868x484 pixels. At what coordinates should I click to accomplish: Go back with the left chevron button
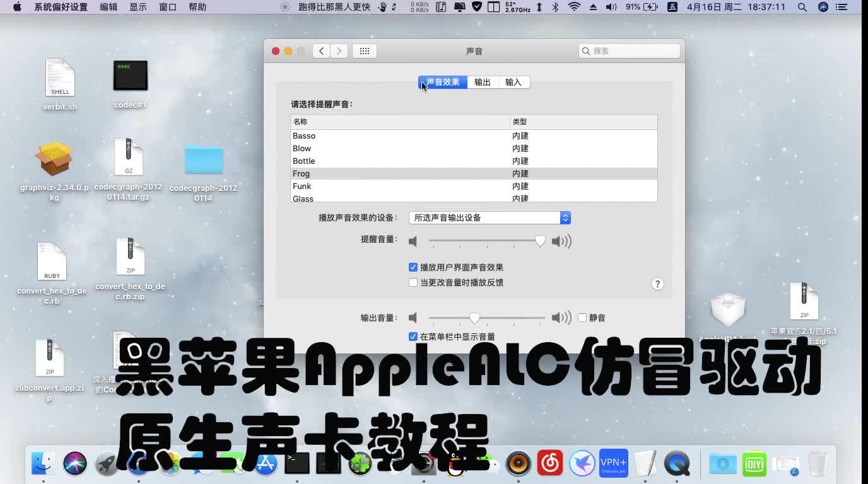[x=322, y=51]
